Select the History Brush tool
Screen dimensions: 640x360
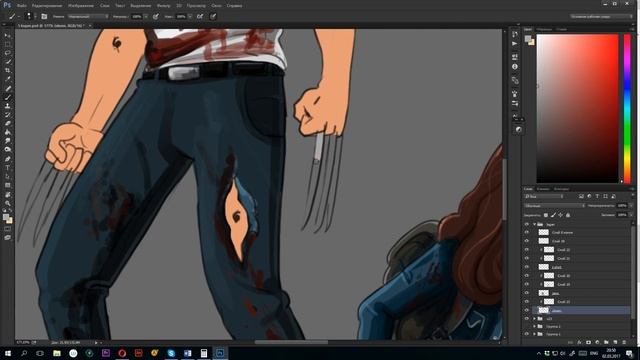[x=7, y=115]
